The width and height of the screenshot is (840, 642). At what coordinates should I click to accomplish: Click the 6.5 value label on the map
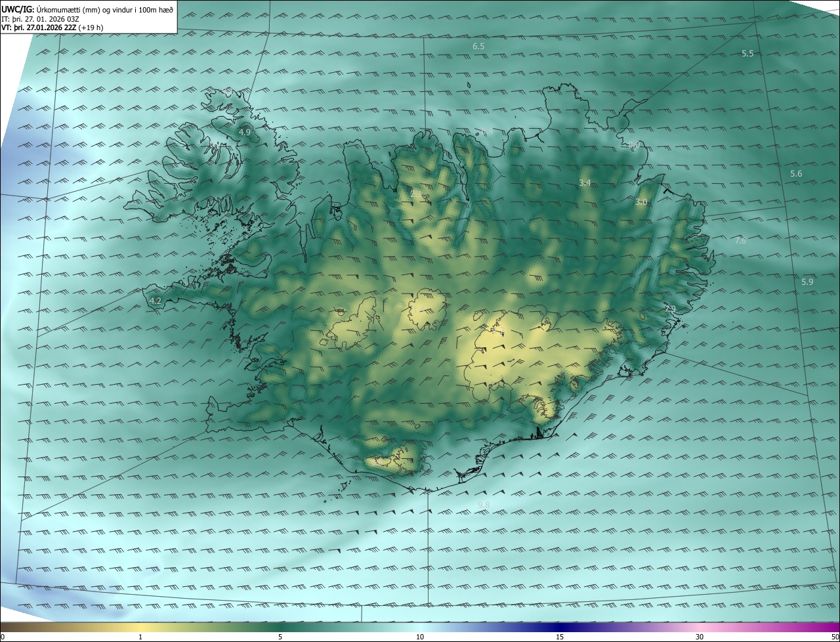coord(478,47)
